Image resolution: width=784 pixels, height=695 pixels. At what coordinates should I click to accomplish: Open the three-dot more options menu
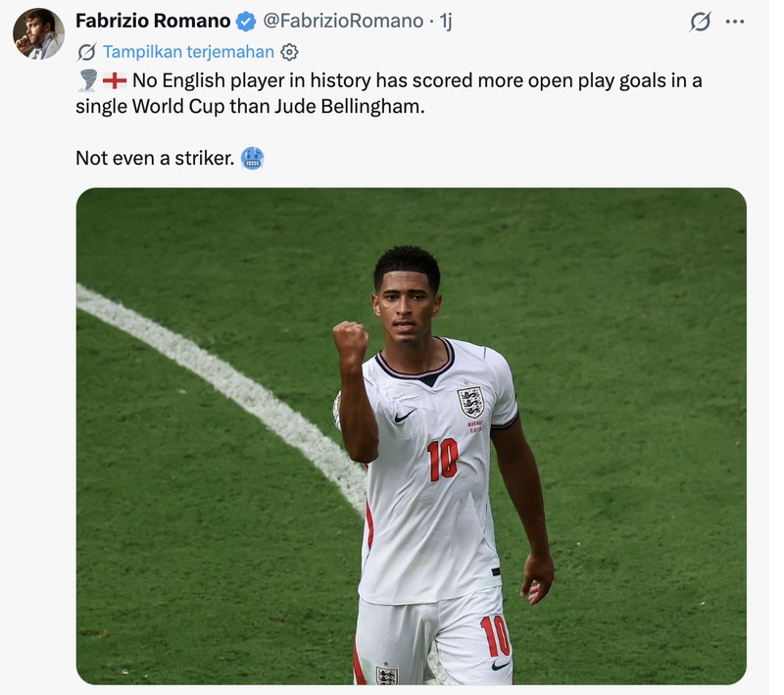pos(734,22)
